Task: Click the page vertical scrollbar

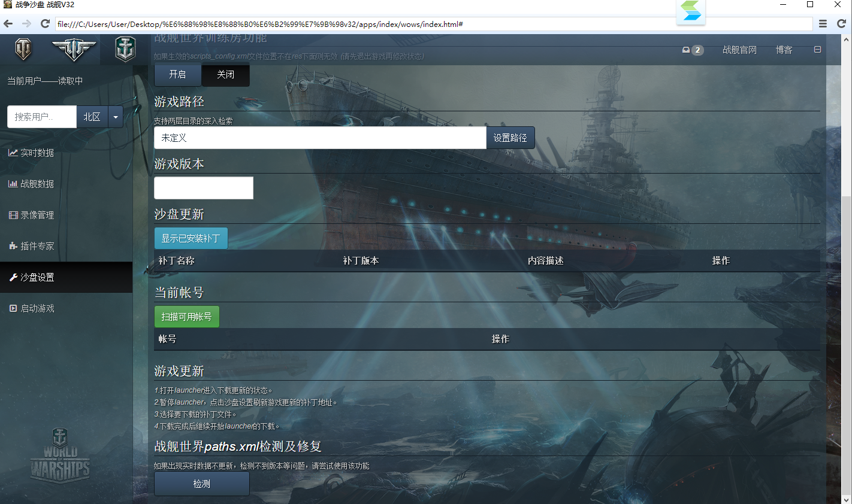Action: (x=847, y=345)
